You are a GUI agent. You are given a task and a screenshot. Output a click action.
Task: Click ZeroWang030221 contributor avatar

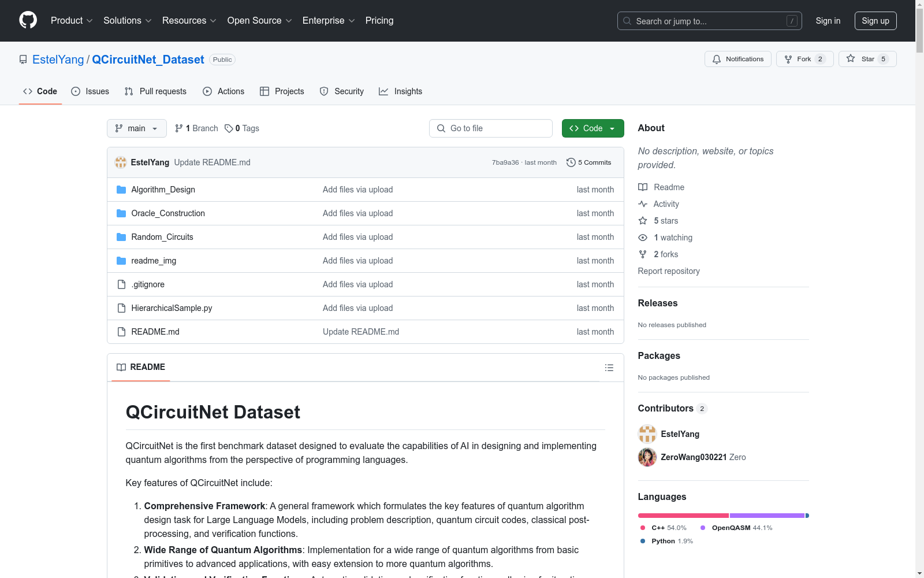647,457
